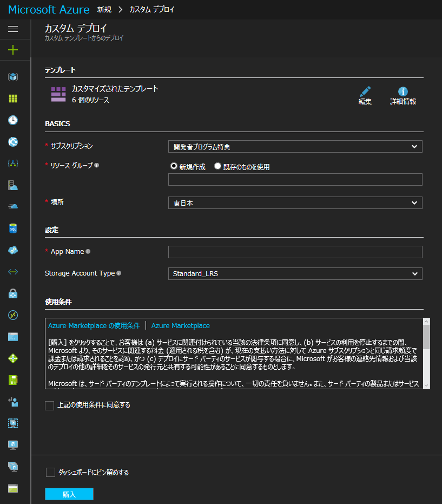Screen dimensions: 442x504
Task: Click the resource group name input field
Action: pos(295,179)
